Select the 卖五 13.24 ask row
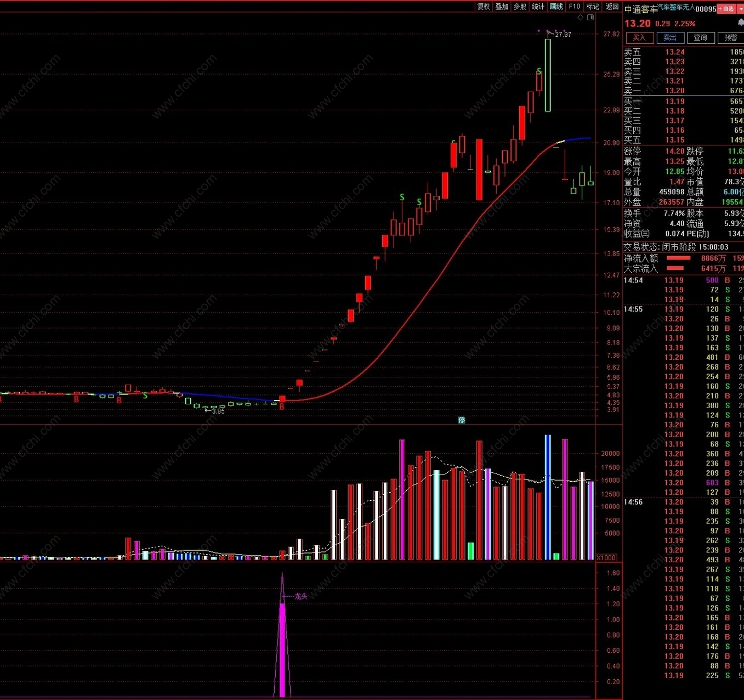Viewport: 744px width, 700px height. click(684, 52)
